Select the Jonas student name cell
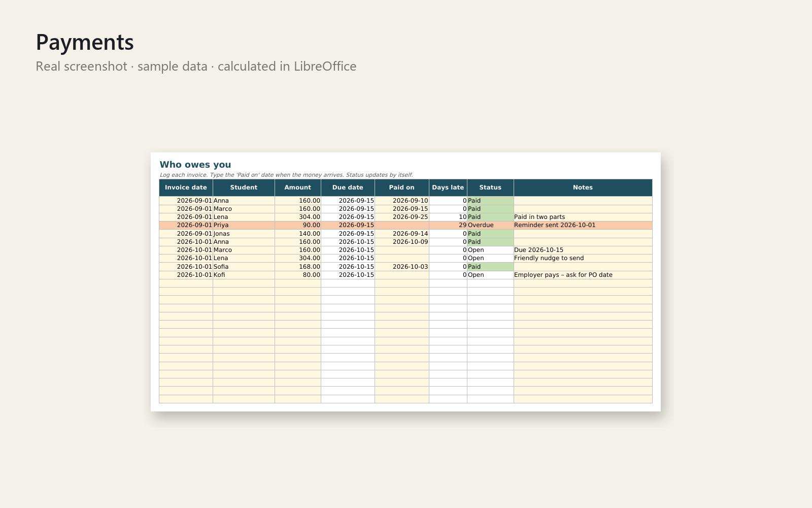The width and height of the screenshot is (812, 508). (244, 234)
